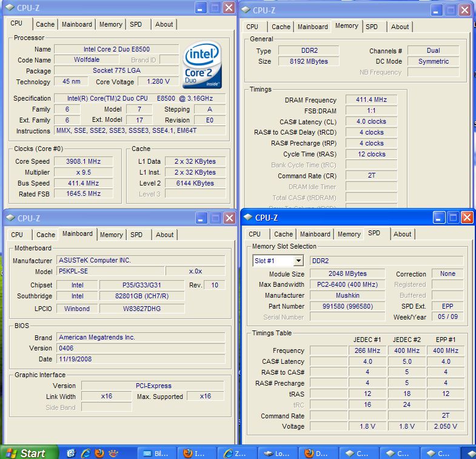
Task: Click the "Intel Core 2 Duo E8500" name field
Action: click(x=116, y=49)
